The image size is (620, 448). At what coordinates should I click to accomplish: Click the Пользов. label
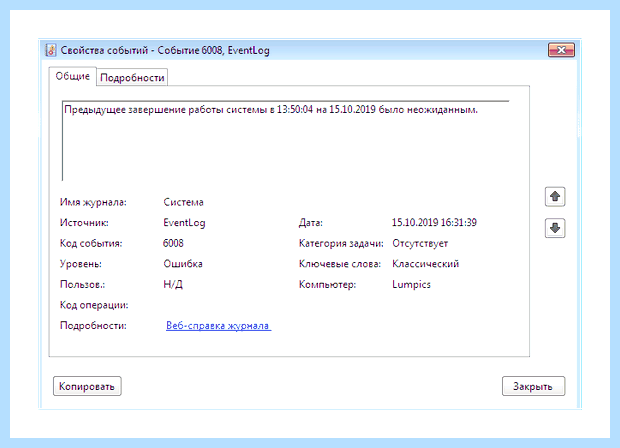(x=82, y=285)
